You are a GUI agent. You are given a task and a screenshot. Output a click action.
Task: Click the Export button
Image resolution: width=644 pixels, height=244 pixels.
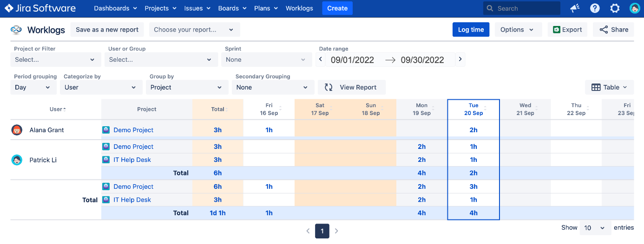[x=567, y=30]
